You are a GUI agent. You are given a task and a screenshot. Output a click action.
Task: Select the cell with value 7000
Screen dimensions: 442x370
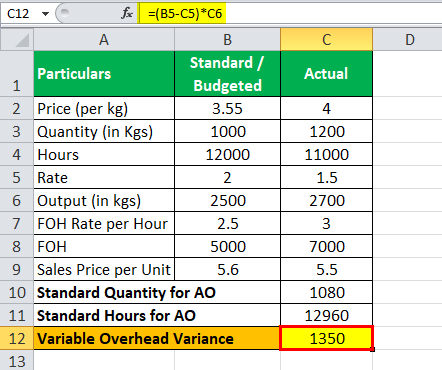tap(326, 246)
